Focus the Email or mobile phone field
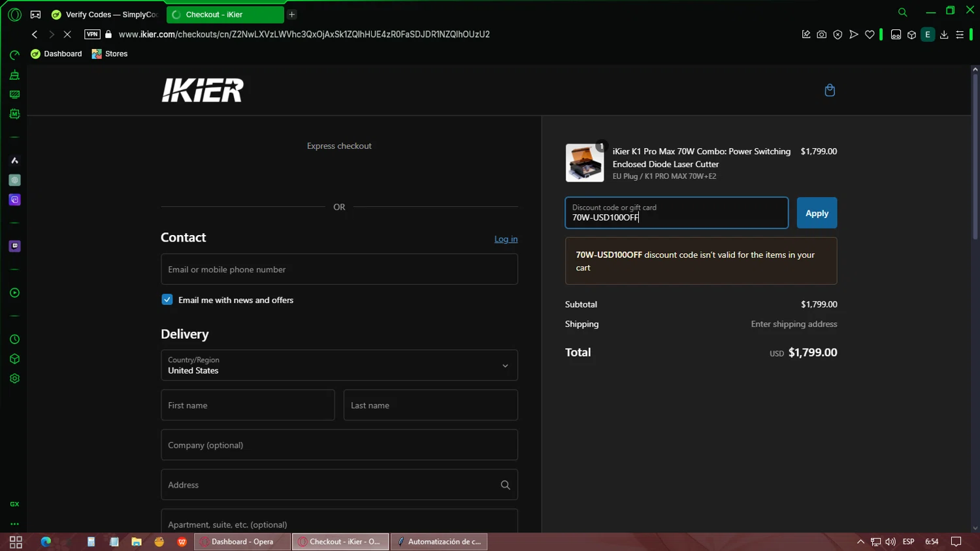The height and width of the screenshot is (551, 980). (x=339, y=269)
